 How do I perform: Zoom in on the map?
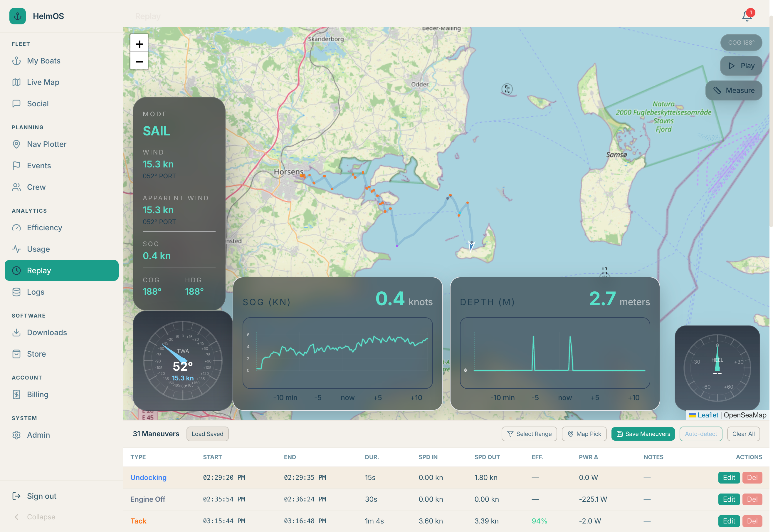(139, 44)
